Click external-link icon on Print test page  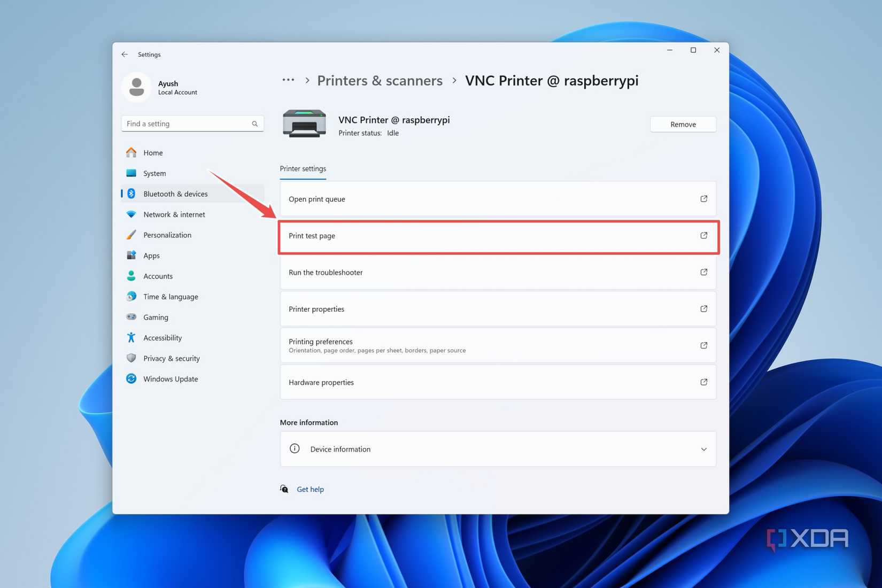pos(704,235)
